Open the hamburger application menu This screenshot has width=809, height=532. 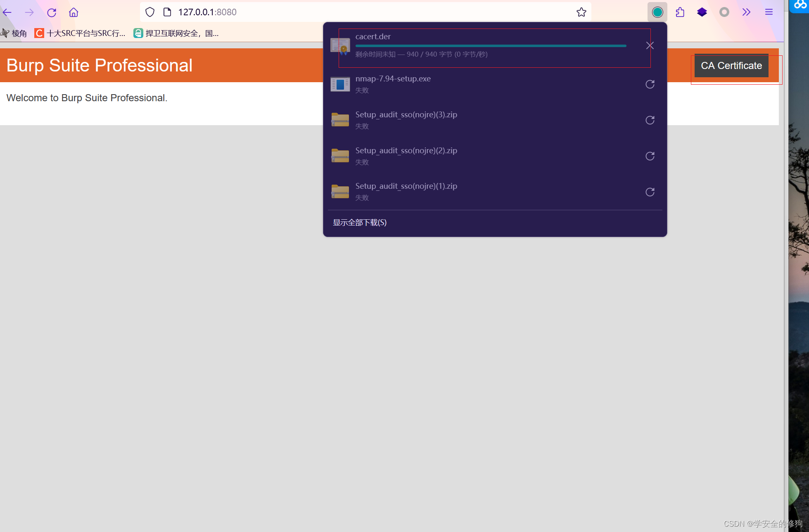(769, 12)
